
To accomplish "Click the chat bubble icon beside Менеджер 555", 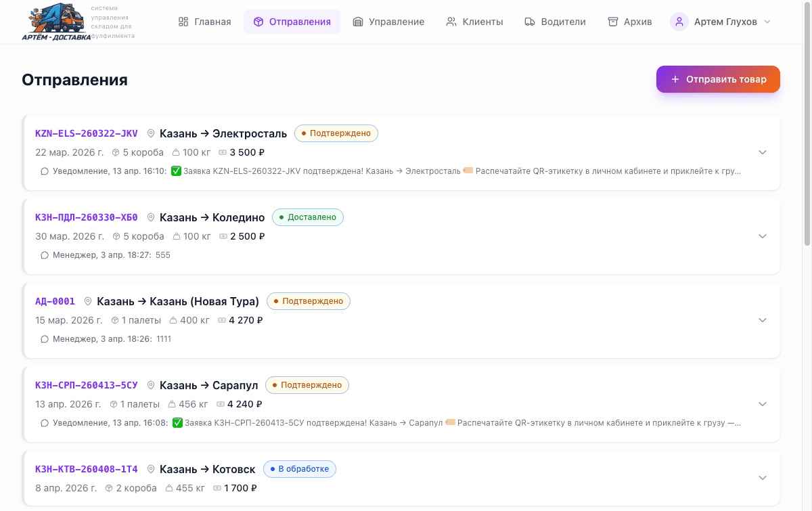I will click(x=45, y=255).
